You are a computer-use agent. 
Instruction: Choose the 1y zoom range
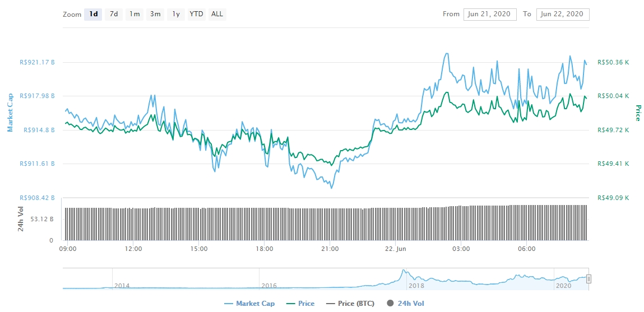[176, 15]
